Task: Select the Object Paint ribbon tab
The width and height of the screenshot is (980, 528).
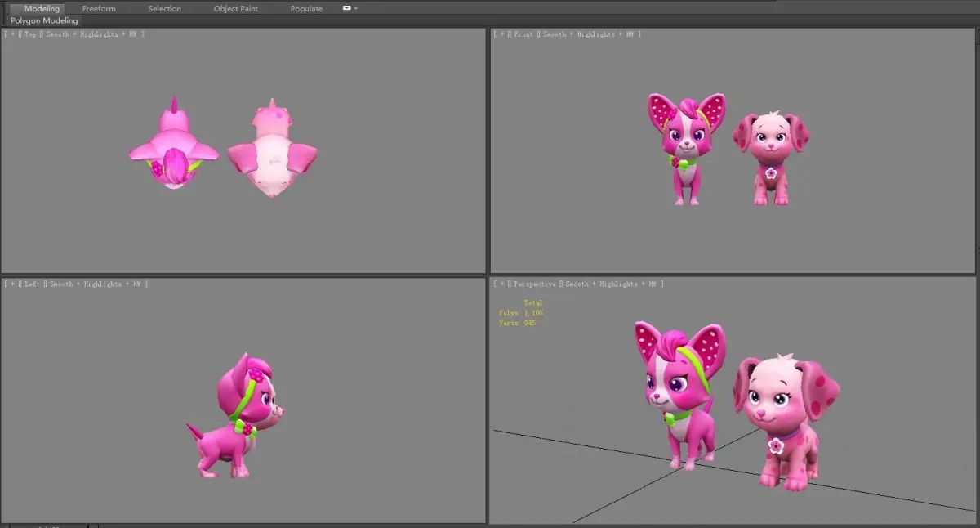Action: pos(236,8)
